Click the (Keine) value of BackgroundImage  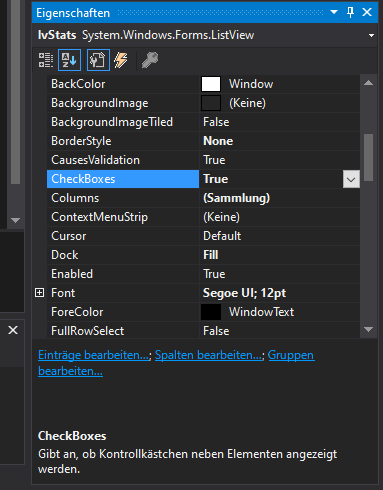(247, 103)
